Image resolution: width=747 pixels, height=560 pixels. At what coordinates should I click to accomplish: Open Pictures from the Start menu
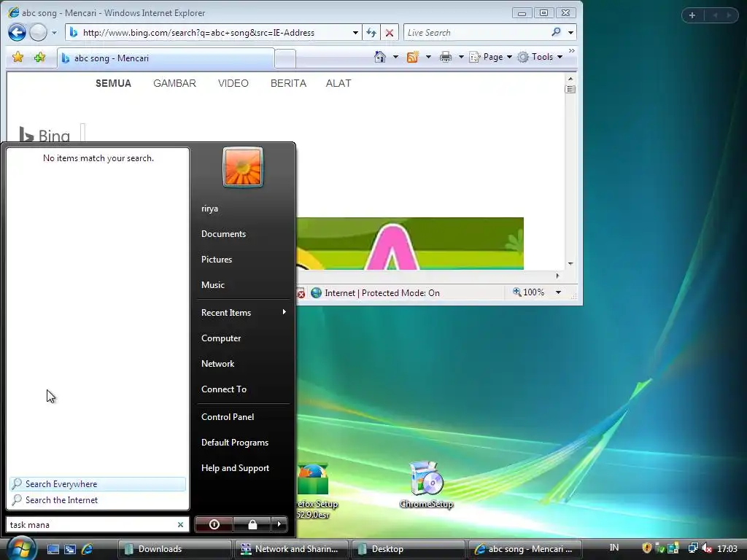tap(217, 260)
